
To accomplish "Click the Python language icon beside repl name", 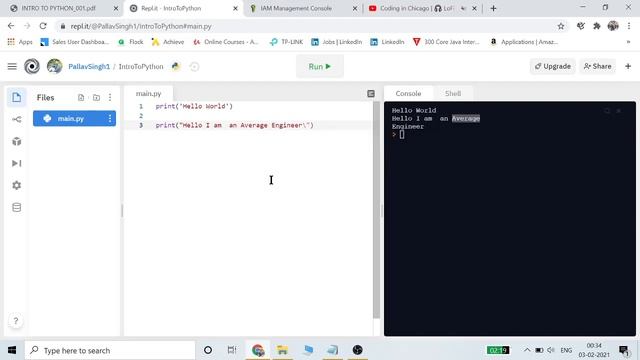I will 176,66.
